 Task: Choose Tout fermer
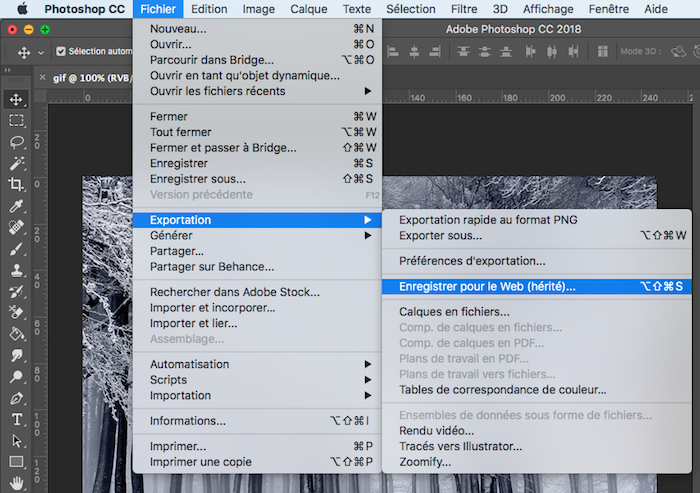coord(257,132)
